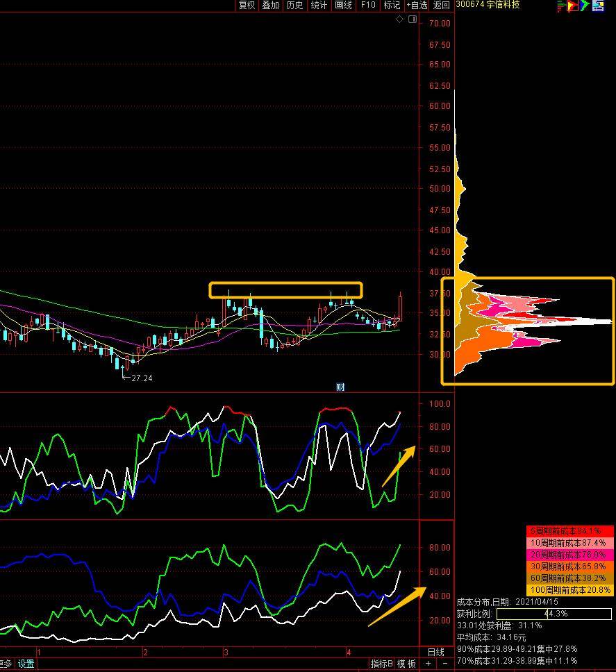The width and height of the screenshot is (616, 672).
Task: Click the 财 financial marker on the chart
Action: tap(340, 387)
